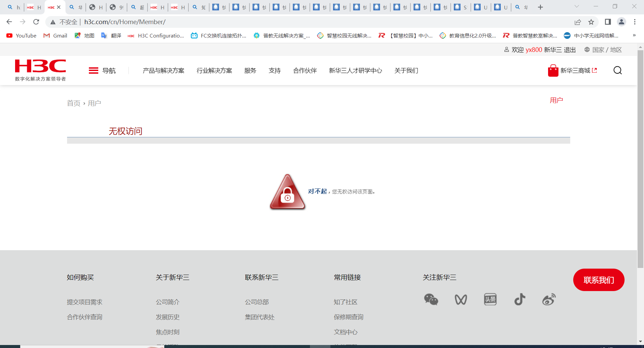This screenshot has width=644, height=348.
Task: Click the 退出 logout link
Action: 570,50
